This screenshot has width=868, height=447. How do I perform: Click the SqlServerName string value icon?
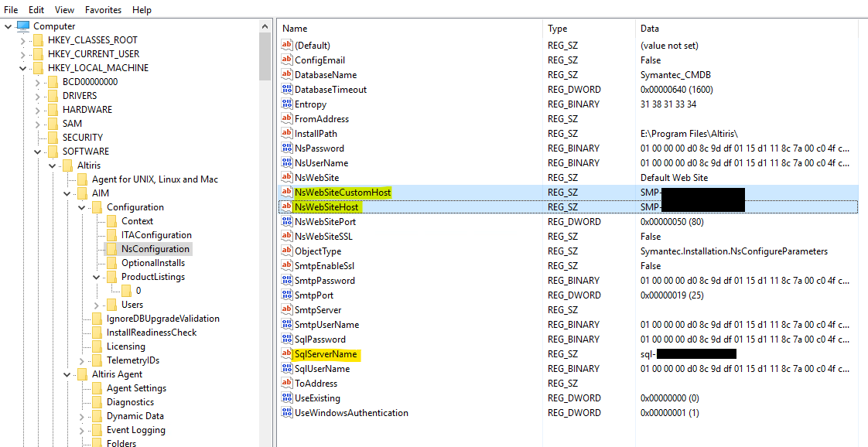[287, 354]
